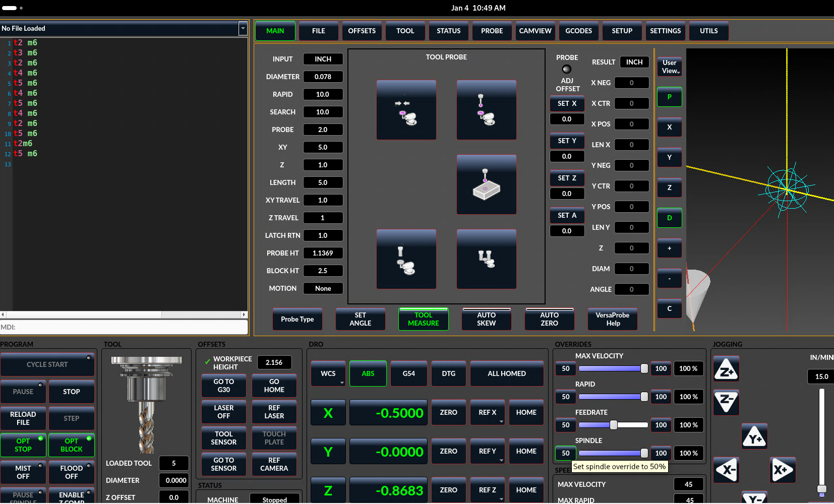Open the CAMVIEW tab
Screen dimensions: 834x504
point(535,31)
